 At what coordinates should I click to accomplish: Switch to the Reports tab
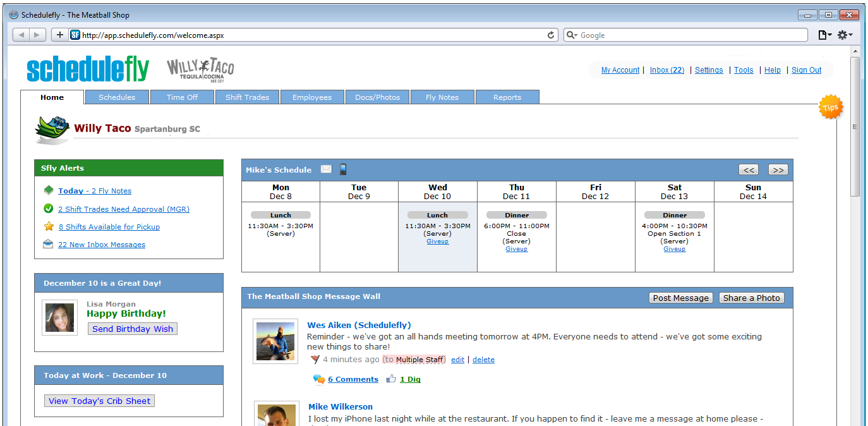pos(507,97)
